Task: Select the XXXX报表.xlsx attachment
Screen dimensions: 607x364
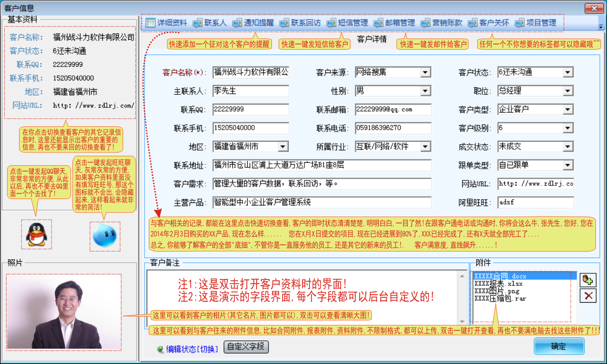Action: click(498, 284)
